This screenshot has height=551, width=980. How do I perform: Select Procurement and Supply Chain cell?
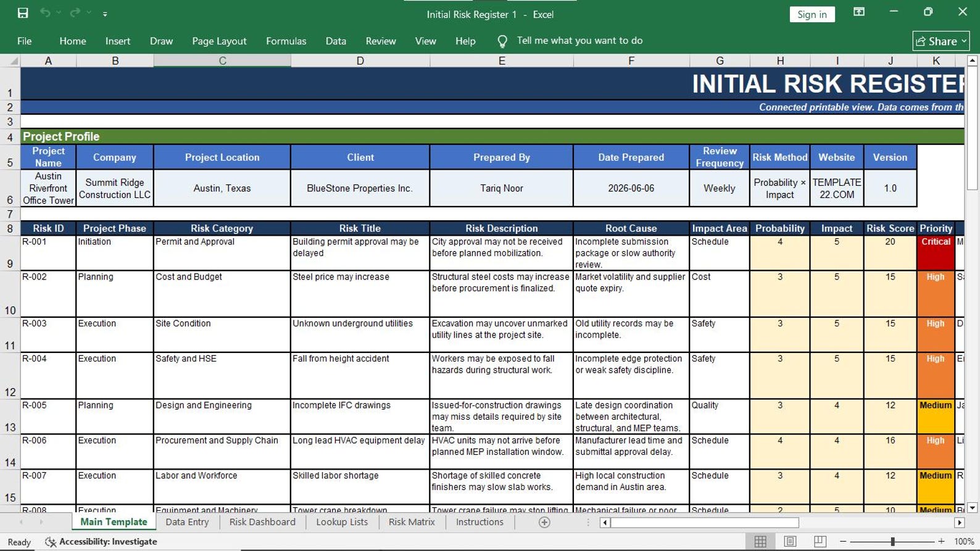(x=222, y=452)
